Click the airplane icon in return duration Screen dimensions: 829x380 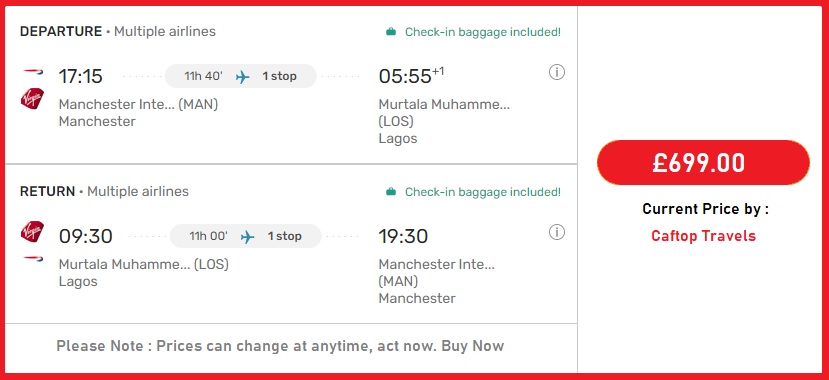pos(247,237)
